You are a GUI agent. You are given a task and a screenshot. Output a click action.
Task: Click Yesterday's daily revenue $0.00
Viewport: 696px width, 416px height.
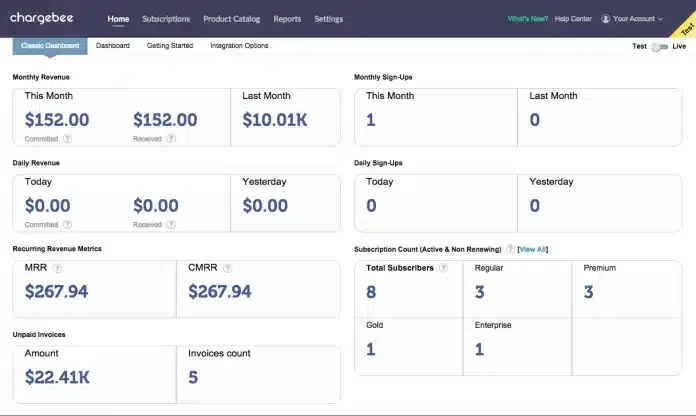(x=265, y=205)
